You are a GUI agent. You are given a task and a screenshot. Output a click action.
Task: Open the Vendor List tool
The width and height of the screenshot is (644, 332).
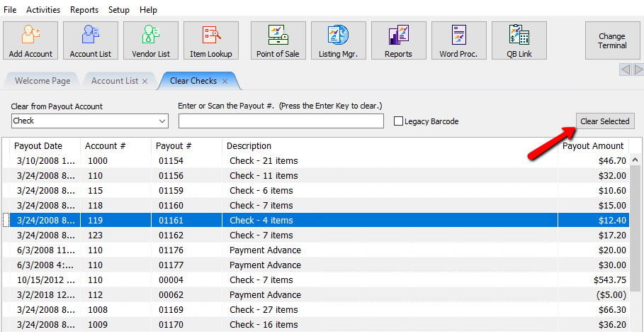pos(151,40)
